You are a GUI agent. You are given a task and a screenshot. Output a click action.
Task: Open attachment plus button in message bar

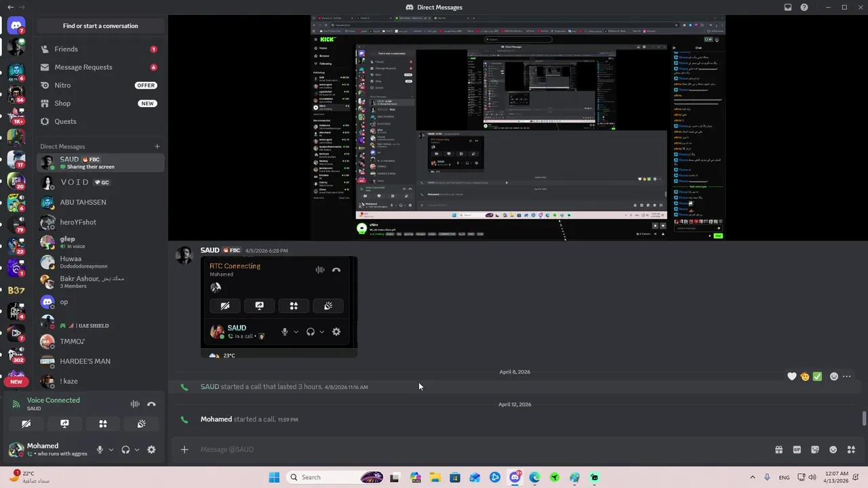click(184, 449)
